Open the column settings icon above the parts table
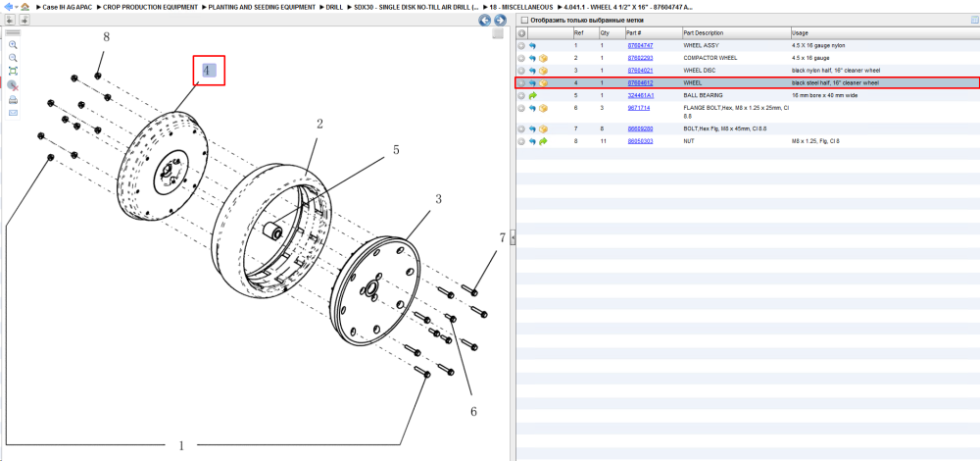This screenshot has width=980, height=461. pyautogui.click(x=974, y=20)
